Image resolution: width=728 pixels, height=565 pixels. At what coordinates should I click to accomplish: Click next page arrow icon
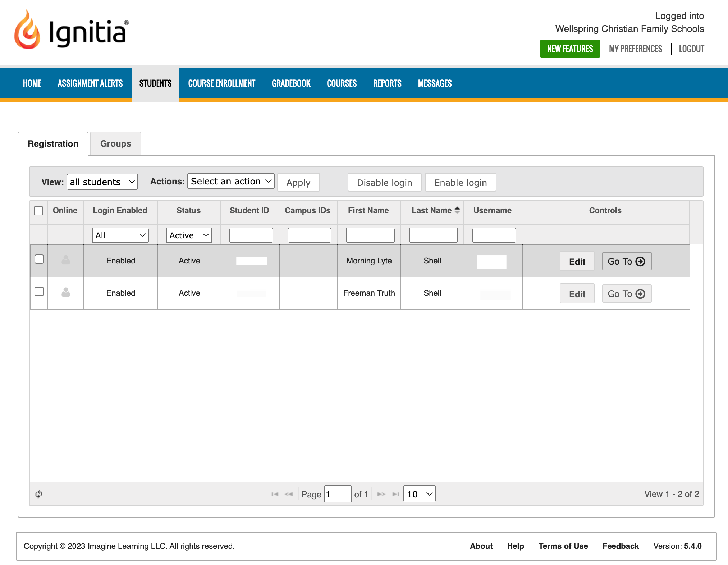tap(381, 494)
